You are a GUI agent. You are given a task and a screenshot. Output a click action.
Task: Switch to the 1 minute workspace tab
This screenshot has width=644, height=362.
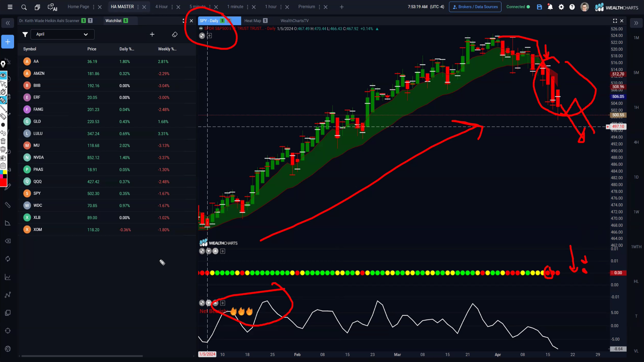(235, 7)
